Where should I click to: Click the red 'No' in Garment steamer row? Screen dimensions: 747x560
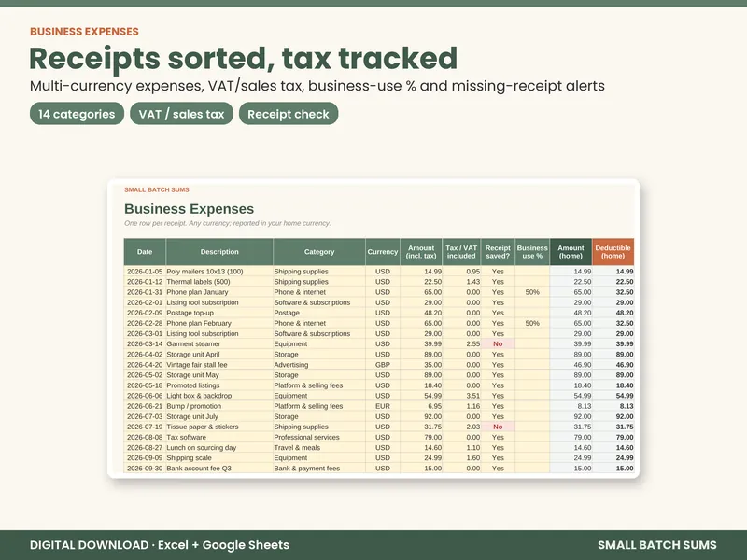click(498, 343)
